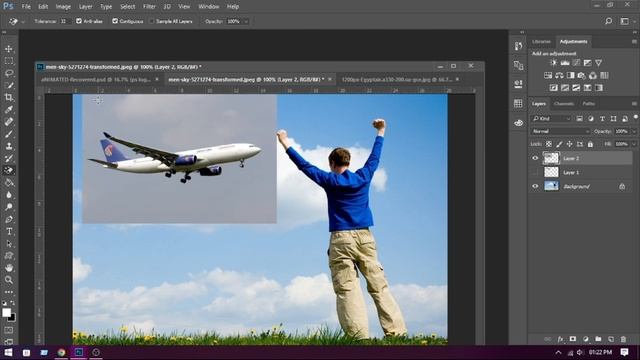This screenshot has height=360, width=640.
Task: Select the Crop tool
Action: click(9, 97)
